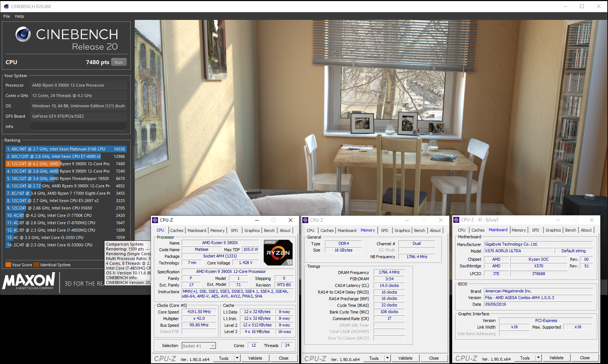Click the Processor name field in Your System
The image size is (608, 364).
78,85
